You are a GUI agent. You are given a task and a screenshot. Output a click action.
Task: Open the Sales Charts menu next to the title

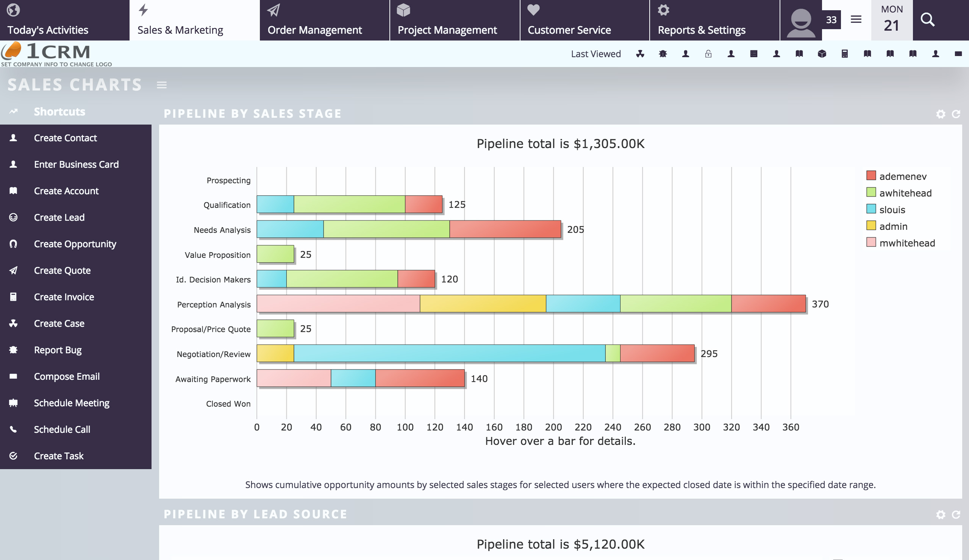161,85
